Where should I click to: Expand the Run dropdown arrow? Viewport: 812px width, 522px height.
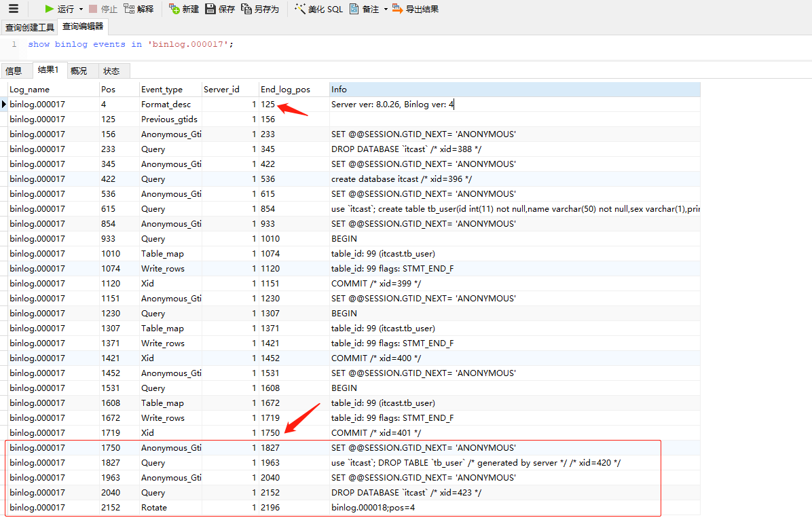pyautogui.click(x=81, y=10)
